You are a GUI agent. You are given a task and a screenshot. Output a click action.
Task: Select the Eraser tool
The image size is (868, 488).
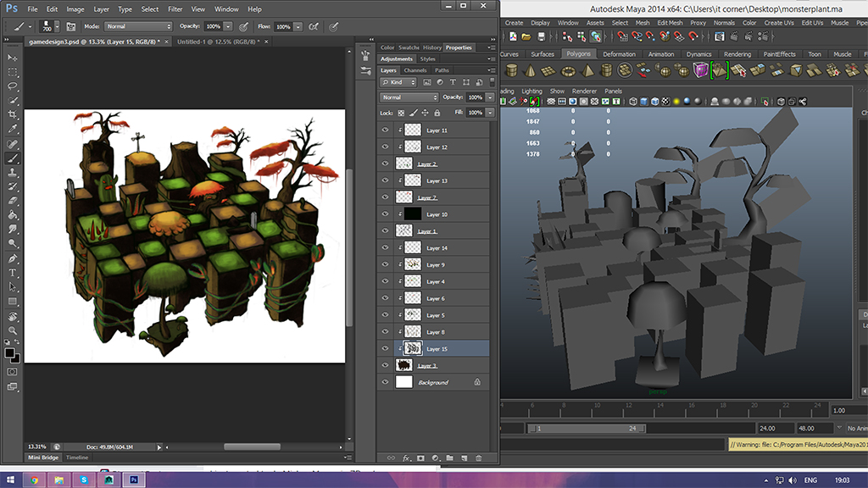coord(12,202)
